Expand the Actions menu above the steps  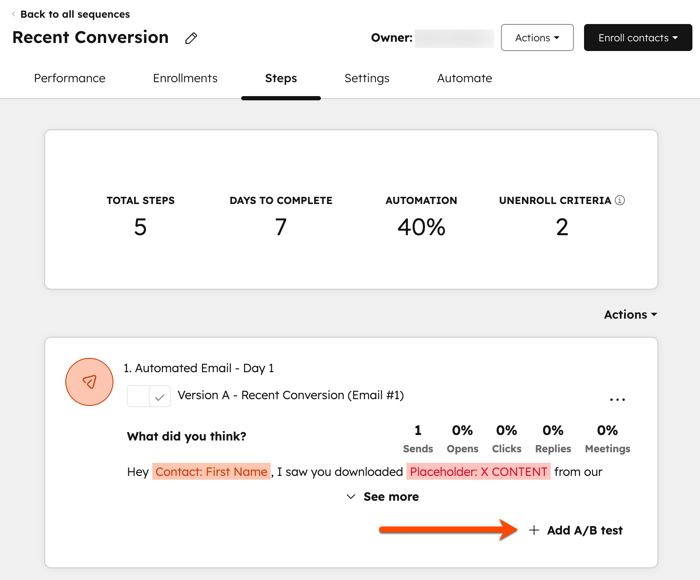630,314
